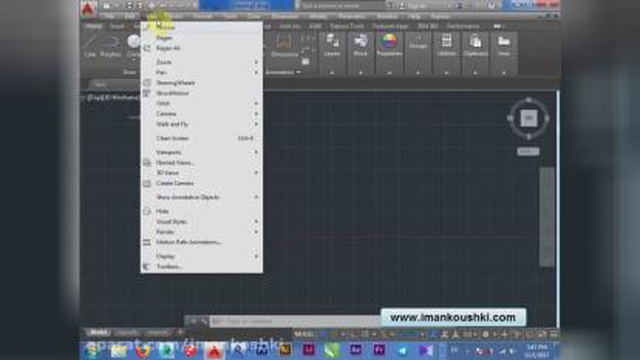Image resolution: width=640 pixels, height=360 pixels.
Task: Expand the Camera submenu
Action: (202, 113)
